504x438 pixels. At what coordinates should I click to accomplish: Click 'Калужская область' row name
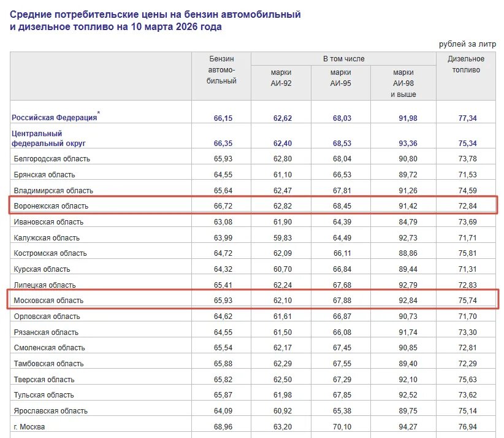pos(47,238)
